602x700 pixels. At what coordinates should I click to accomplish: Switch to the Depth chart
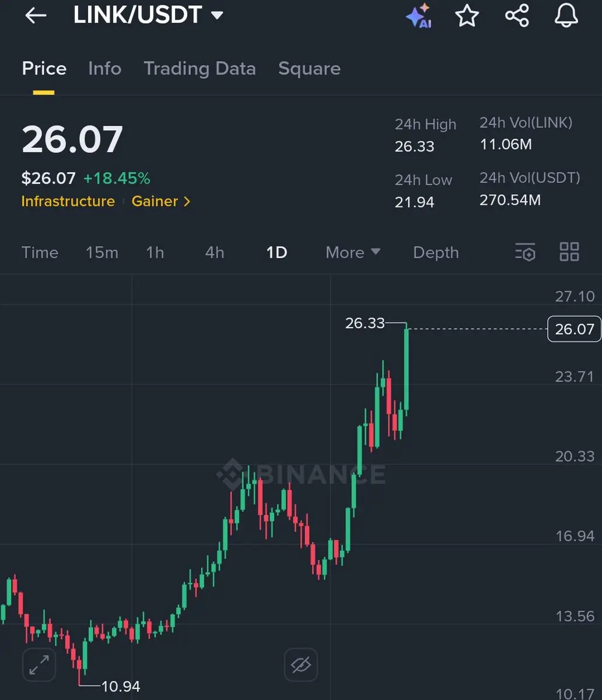pyautogui.click(x=436, y=253)
